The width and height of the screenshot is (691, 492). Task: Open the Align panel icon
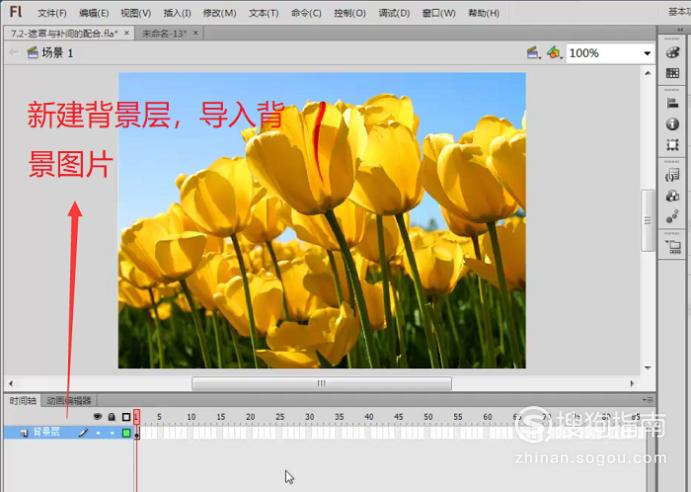tap(672, 103)
